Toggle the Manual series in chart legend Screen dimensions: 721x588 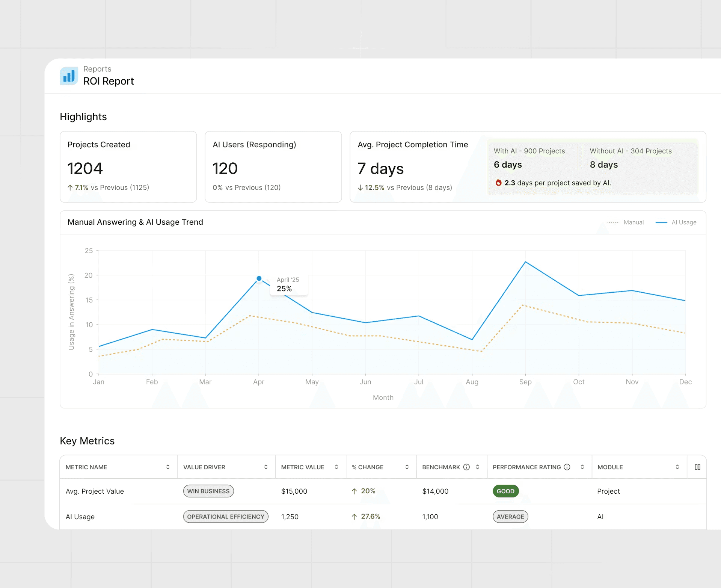click(633, 222)
